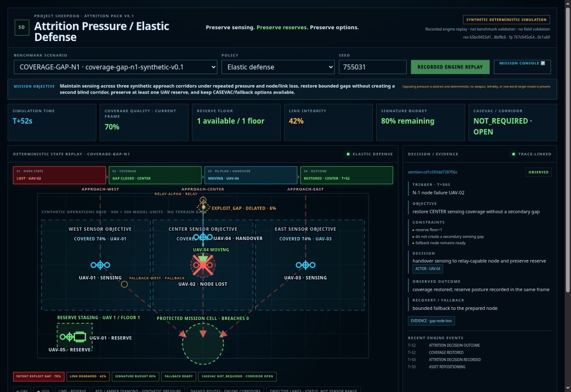Open the benchmark scenario dropdown
Viewport: 571px width, 392px height.
116,67
